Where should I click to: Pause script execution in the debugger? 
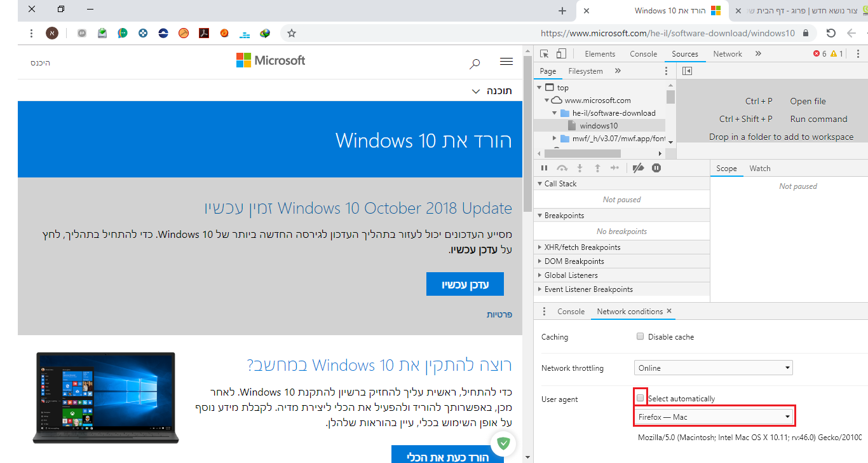(544, 168)
